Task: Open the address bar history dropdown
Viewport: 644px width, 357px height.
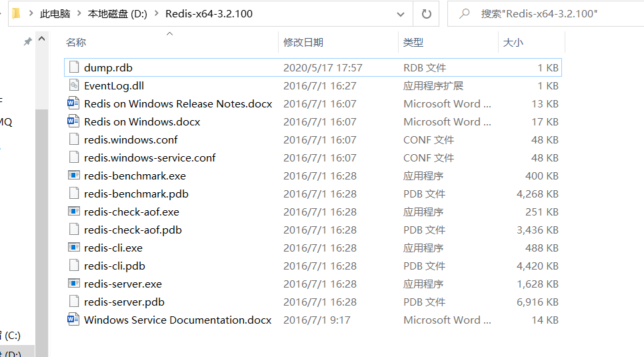Action: (x=401, y=15)
